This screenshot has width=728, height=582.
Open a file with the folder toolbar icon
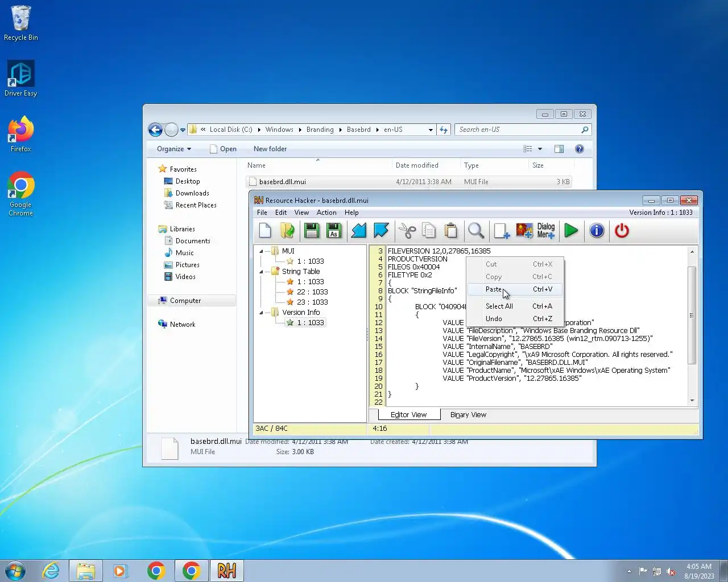(287, 230)
